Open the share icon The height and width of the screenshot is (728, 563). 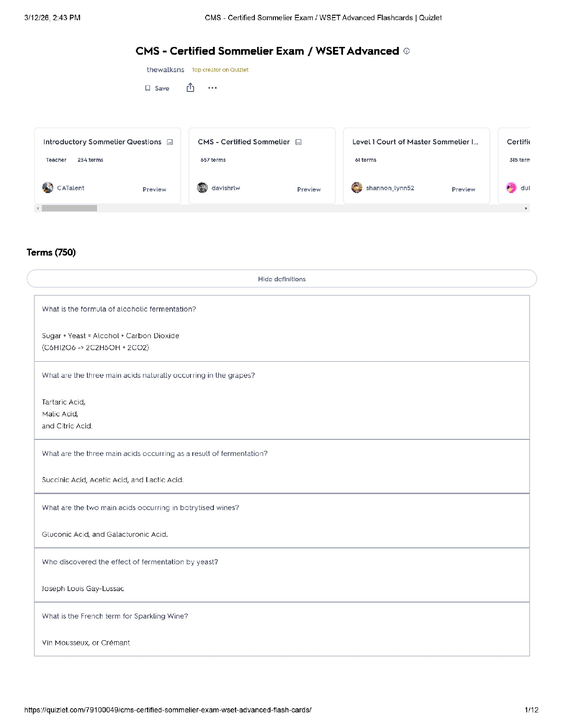(x=190, y=88)
